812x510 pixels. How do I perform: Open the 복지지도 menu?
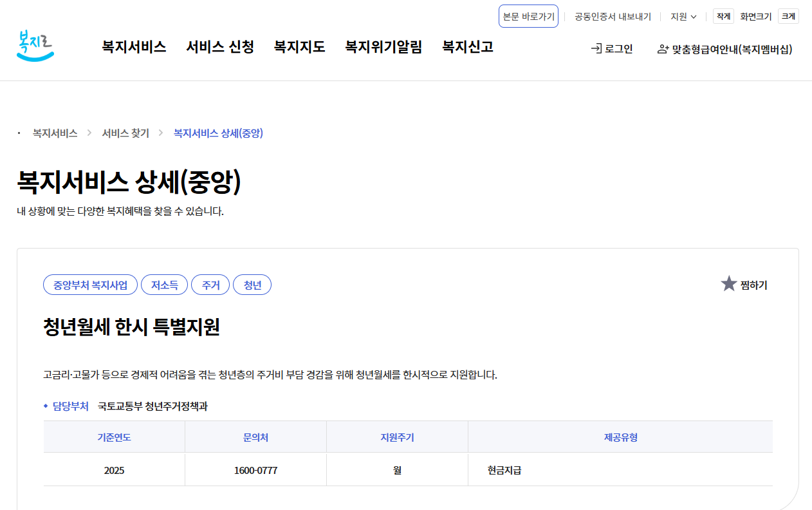pos(299,47)
